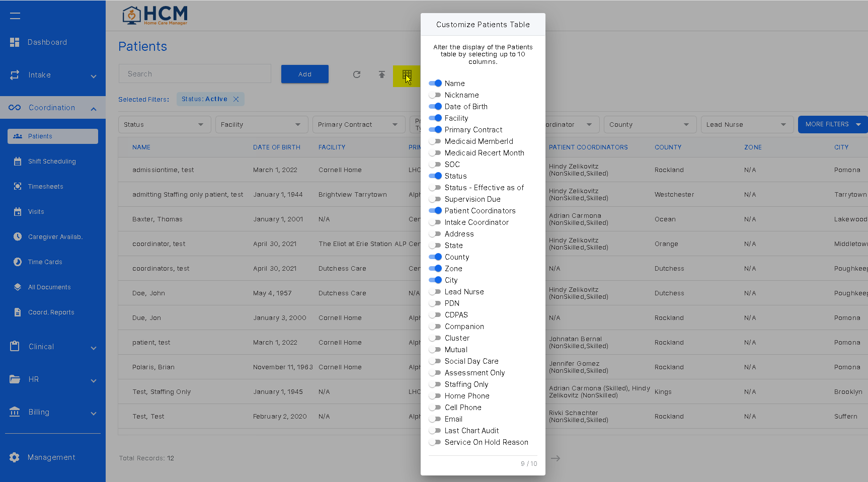Click the hamburger menu icon in the sidebar
This screenshot has height=482, width=868.
(15, 16)
